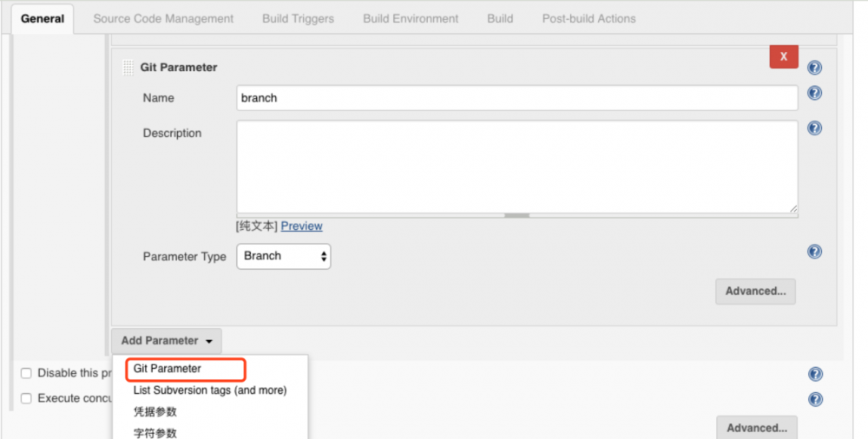Switch to the Build tab

coord(500,19)
